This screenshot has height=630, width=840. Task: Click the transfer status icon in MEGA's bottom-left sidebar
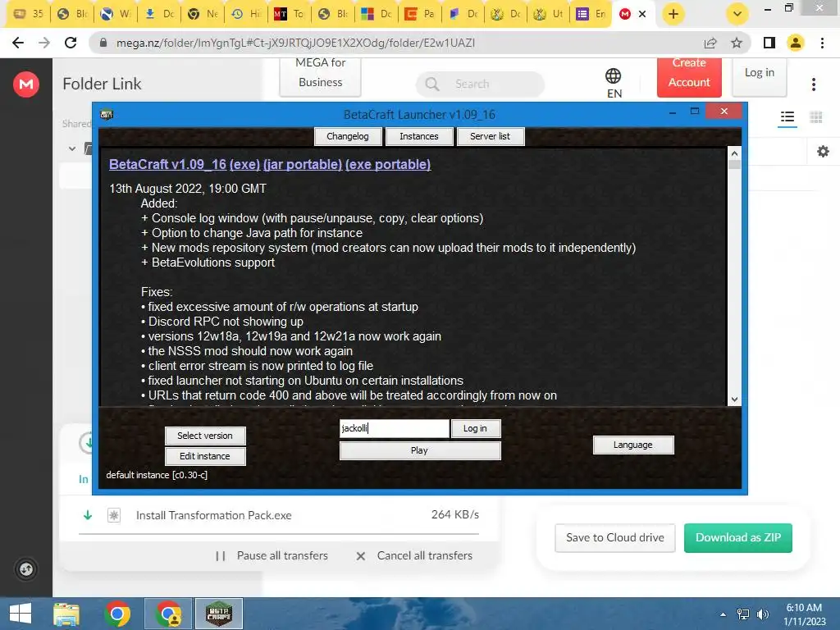coord(25,569)
